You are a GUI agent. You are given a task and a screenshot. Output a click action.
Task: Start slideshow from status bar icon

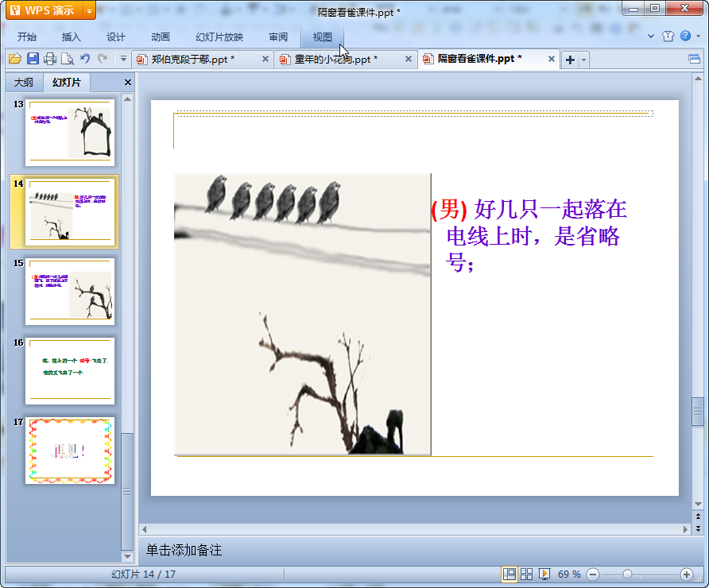pos(544,574)
